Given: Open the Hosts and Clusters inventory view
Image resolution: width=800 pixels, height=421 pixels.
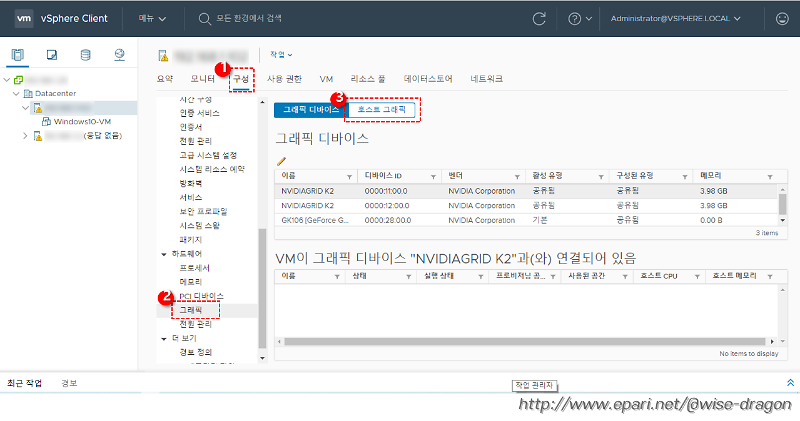Looking at the screenshot, I should pyautogui.click(x=18, y=55).
